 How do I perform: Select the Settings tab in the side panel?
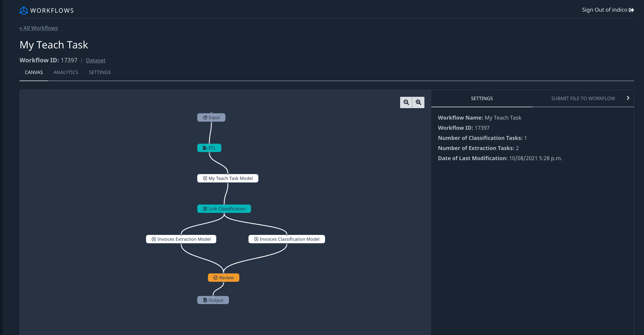pos(482,99)
